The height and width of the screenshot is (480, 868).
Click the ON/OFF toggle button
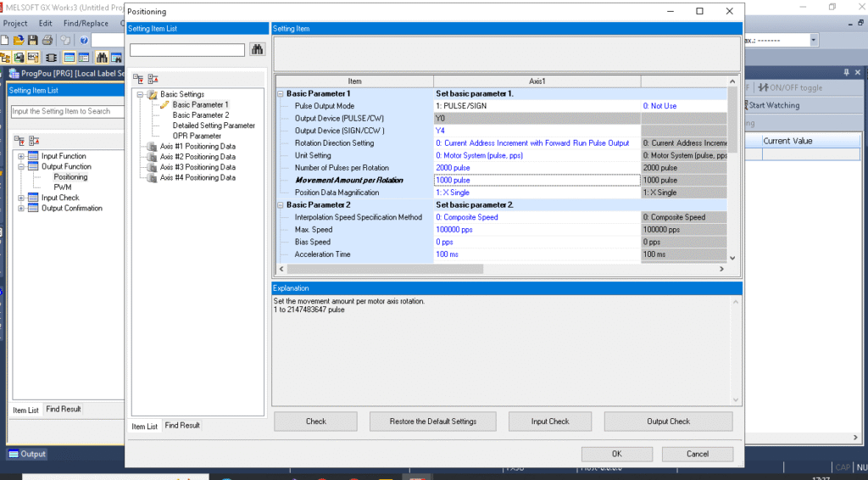790,87
